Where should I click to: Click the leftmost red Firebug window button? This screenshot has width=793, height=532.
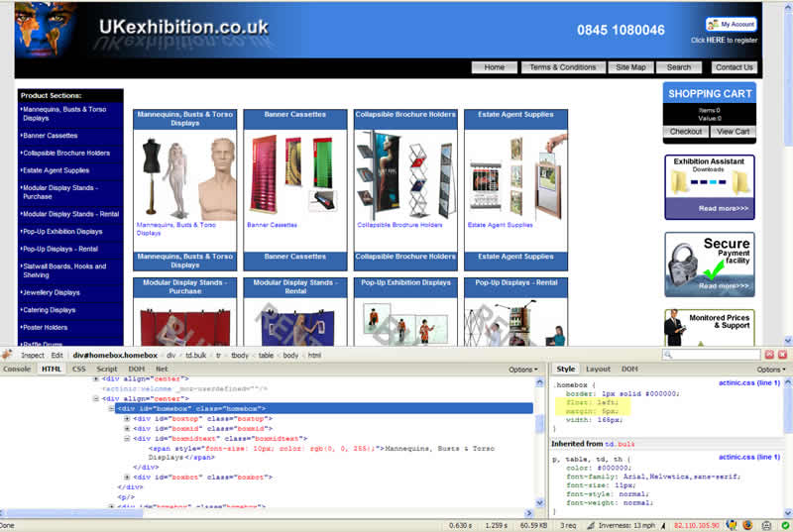(768, 355)
